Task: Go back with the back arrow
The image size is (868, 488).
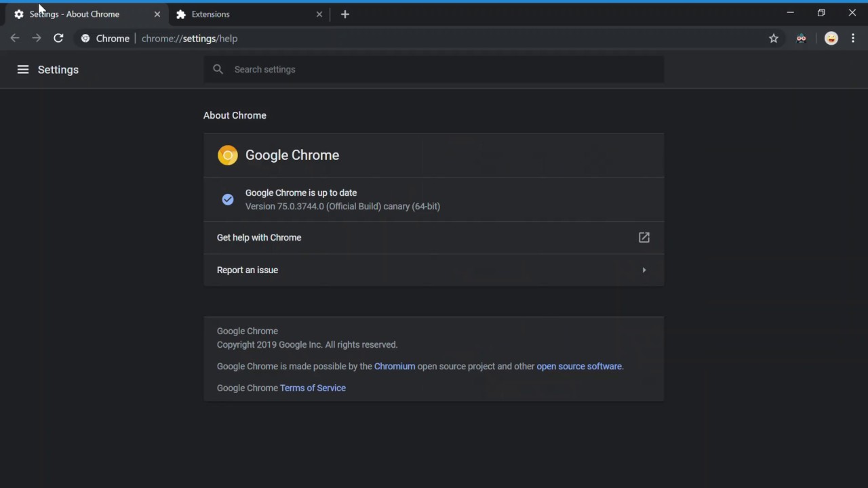Action: tap(15, 39)
